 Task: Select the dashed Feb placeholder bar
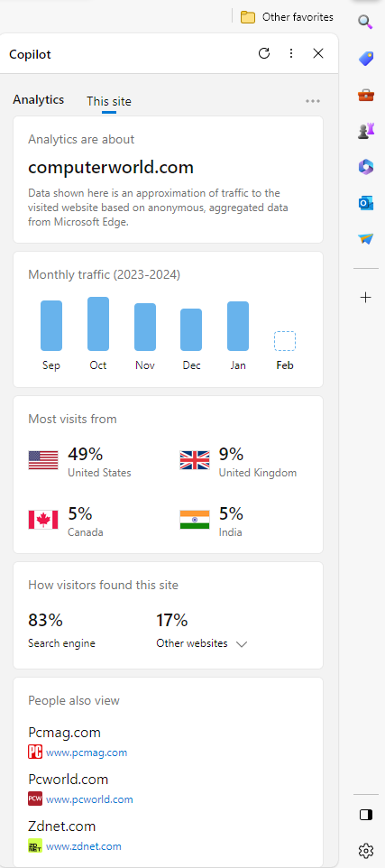(285, 341)
